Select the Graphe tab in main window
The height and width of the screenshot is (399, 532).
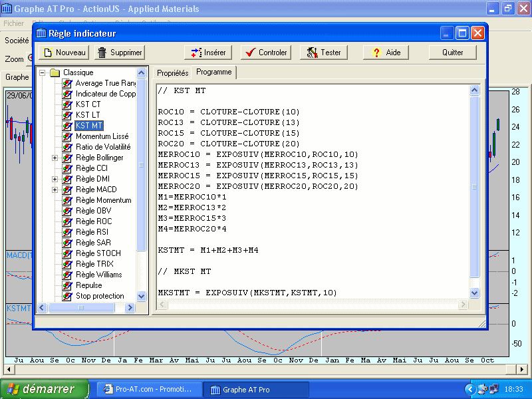[17, 77]
